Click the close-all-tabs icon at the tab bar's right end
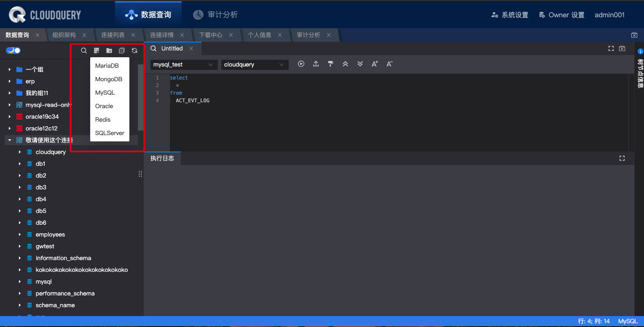The image size is (644, 327). (634, 35)
